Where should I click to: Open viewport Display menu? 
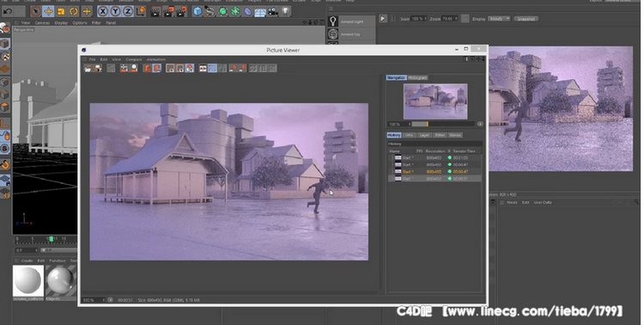61,23
